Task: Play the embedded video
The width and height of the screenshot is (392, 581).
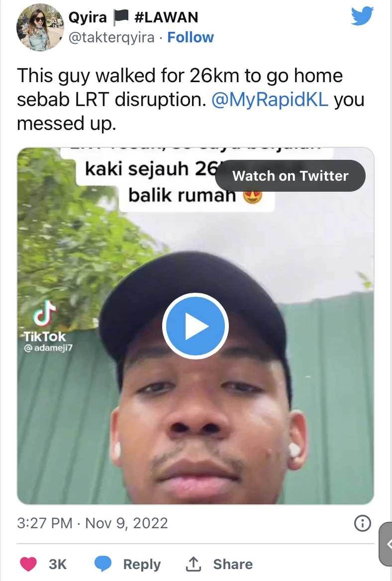Action: point(196,326)
